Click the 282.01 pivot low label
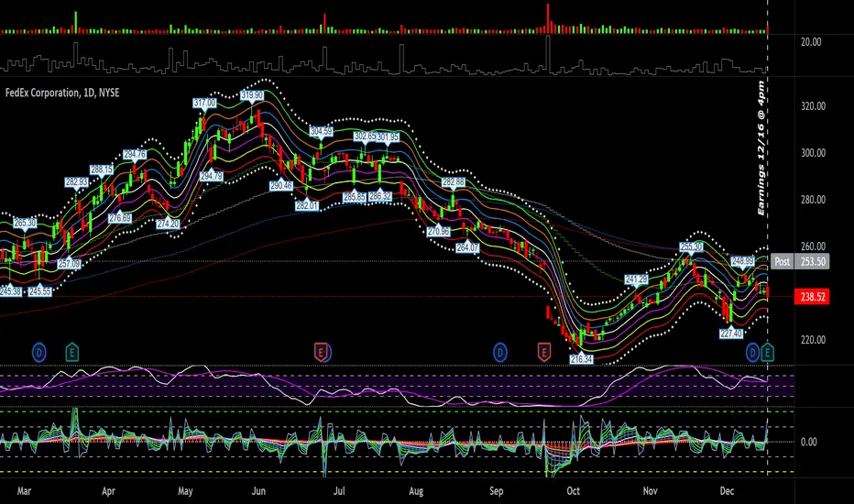Image resolution: width=854 pixels, height=504 pixels. (307, 205)
